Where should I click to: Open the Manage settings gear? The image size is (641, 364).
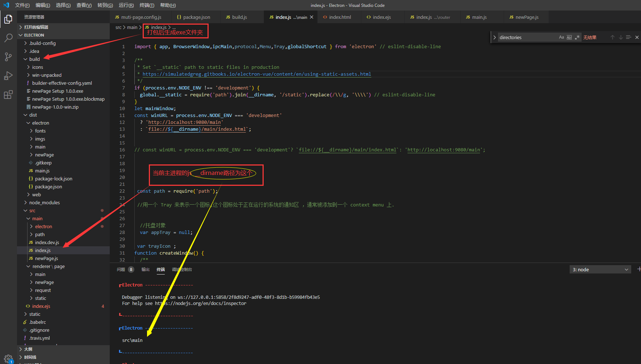coord(8,358)
